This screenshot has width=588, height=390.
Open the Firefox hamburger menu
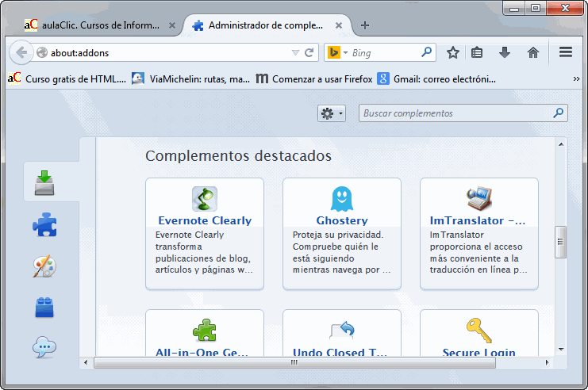pyautogui.click(x=566, y=52)
